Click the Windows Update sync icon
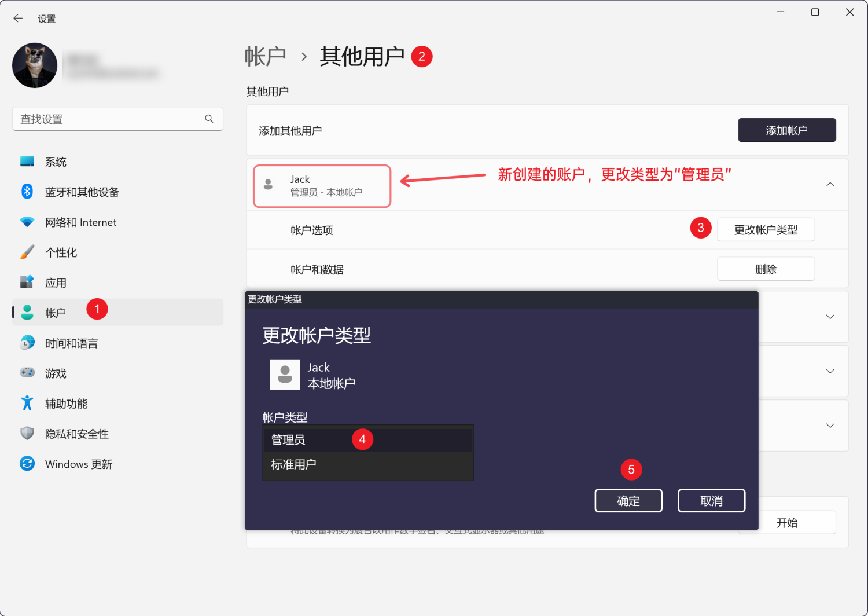Viewport: 868px width, 616px height. coord(27,464)
